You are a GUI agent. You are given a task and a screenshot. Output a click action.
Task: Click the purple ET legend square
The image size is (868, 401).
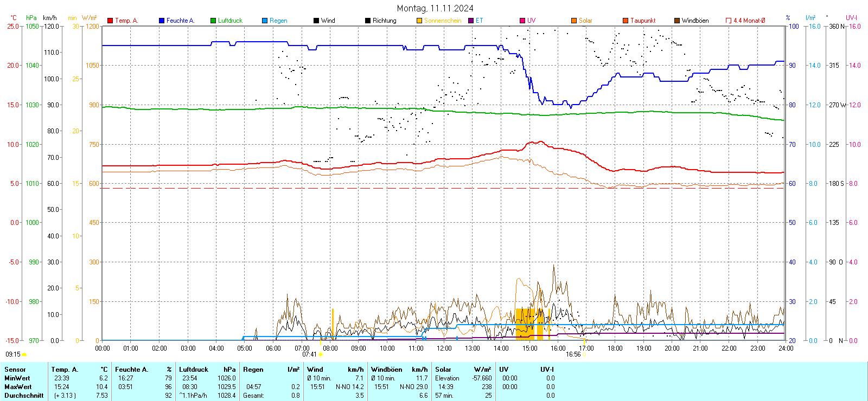[x=471, y=21]
